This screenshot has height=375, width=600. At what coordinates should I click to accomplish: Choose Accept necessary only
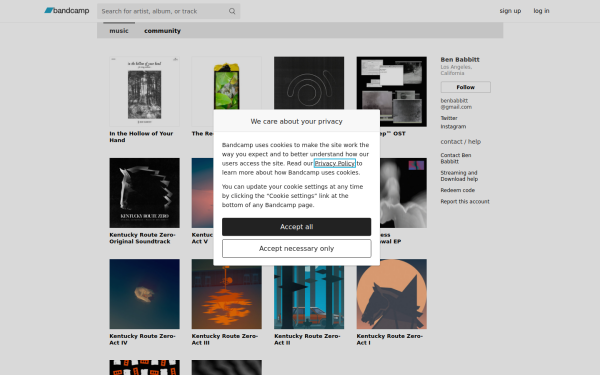297,248
